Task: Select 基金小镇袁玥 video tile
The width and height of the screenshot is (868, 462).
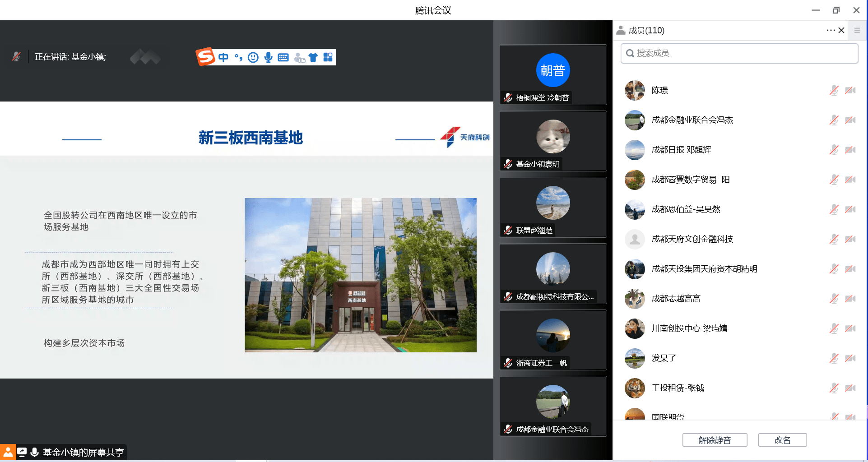Action: pyautogui.click(x=553, y=141)
